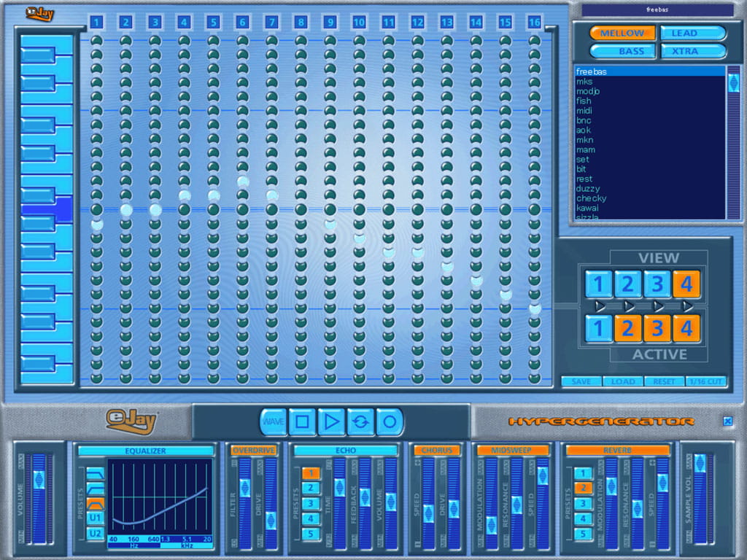Open the BASS sound category
747x560 pixels.
[622, 51]
